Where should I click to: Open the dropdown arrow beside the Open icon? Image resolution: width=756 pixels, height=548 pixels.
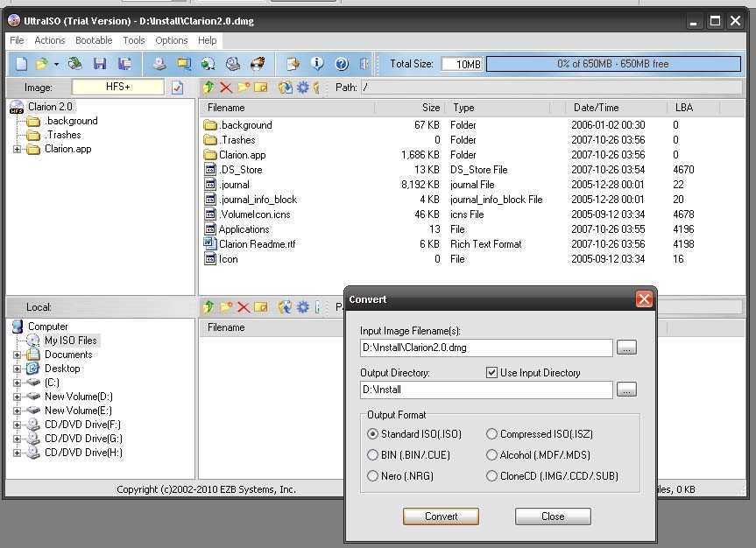pos(56,64)
